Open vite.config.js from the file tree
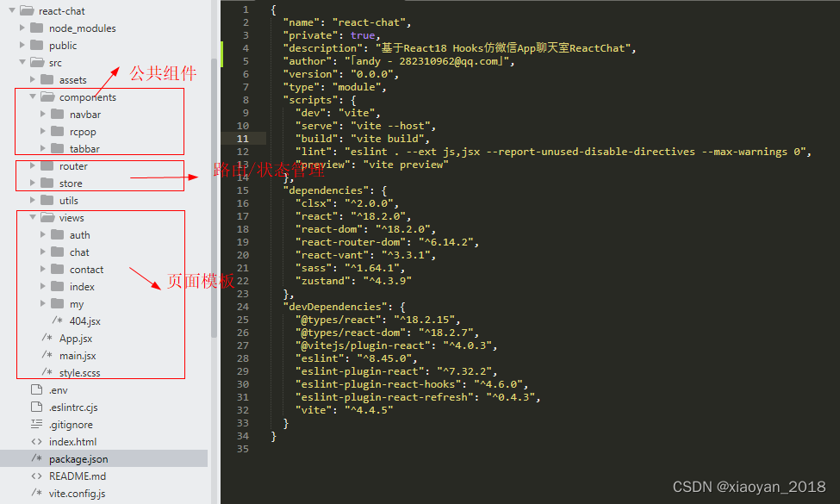The image size is (840, 504). 78,493
